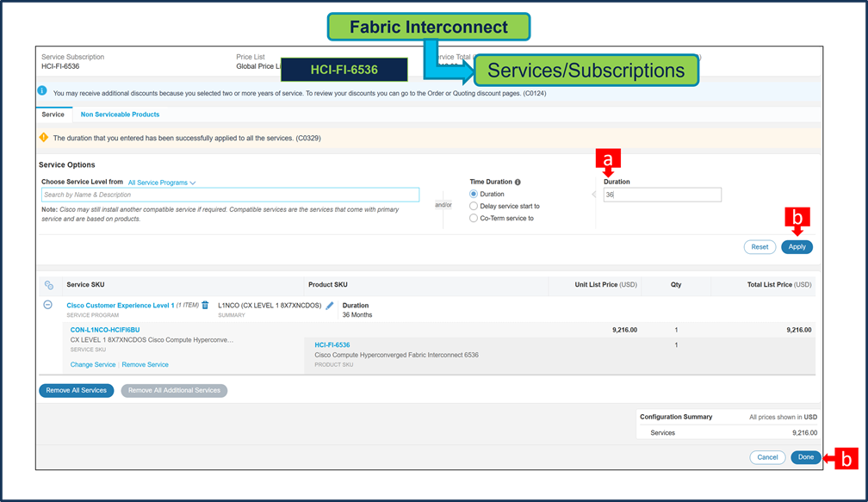Click the Cancel button
This screenshot has height=502, width=868.
pos(767,457)
